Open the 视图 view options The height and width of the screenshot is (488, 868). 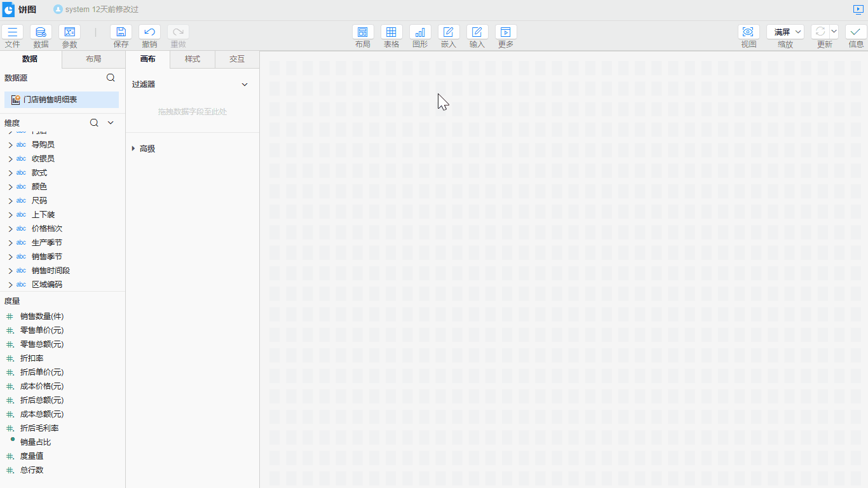(748, 32)
